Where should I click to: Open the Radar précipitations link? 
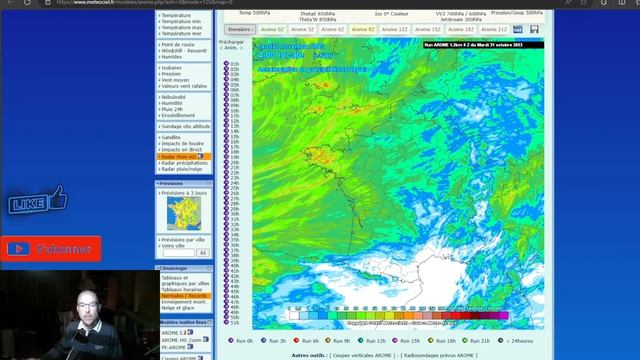[184, 163]
